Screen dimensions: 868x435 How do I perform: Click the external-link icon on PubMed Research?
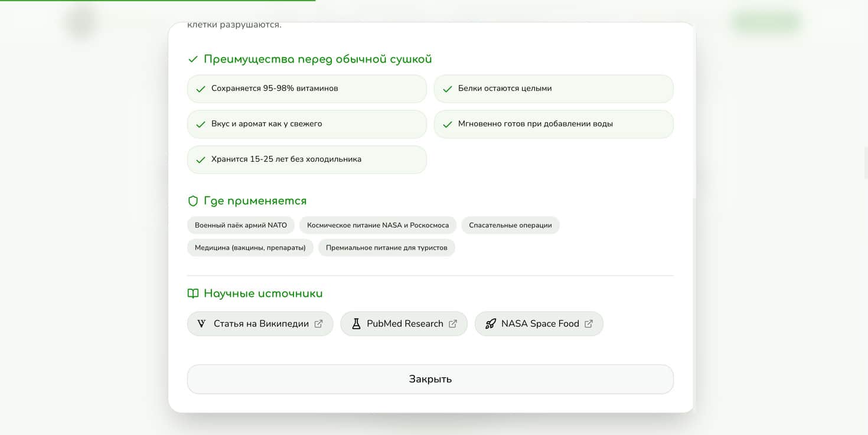(x=453, y=323)
